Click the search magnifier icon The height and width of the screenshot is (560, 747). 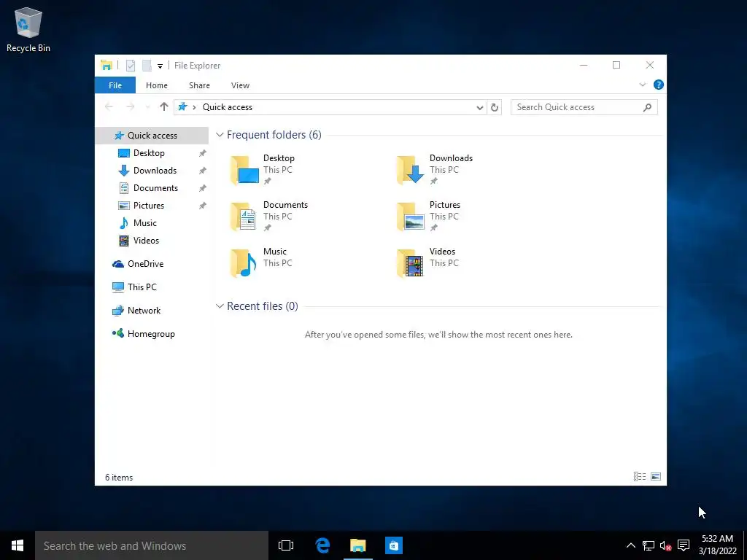[647, 107]
